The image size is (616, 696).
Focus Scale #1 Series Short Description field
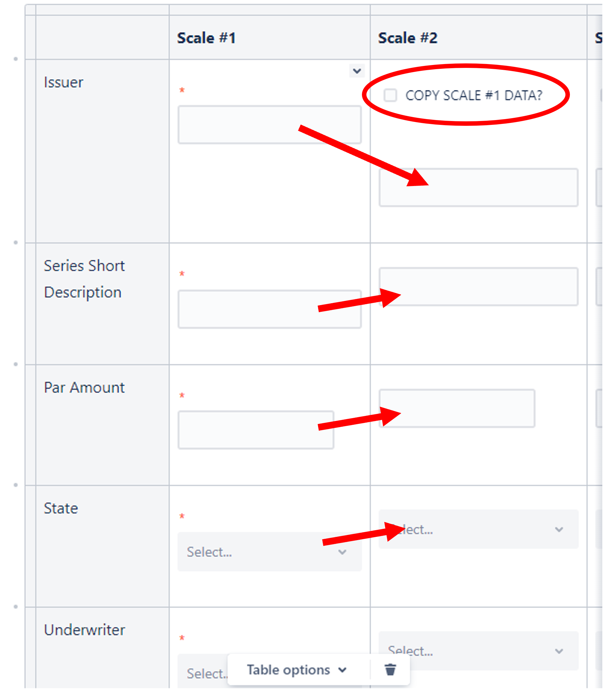coord(269,309)
